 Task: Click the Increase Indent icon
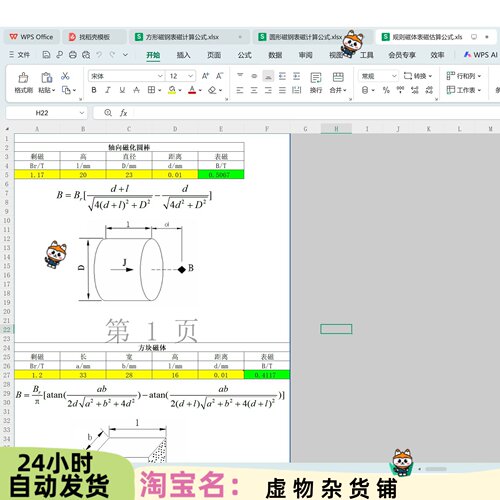coord(296,76)
